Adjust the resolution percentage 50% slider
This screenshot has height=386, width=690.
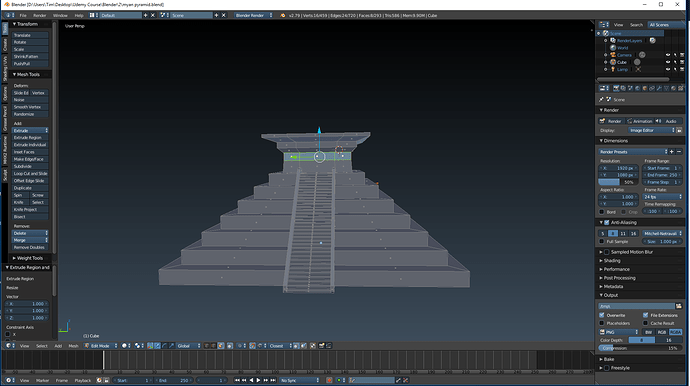618,182
